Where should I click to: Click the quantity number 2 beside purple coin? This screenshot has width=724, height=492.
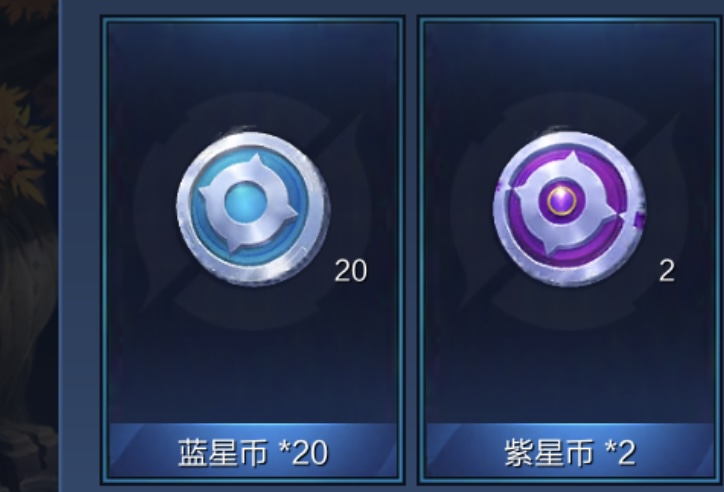click(666, 271)
